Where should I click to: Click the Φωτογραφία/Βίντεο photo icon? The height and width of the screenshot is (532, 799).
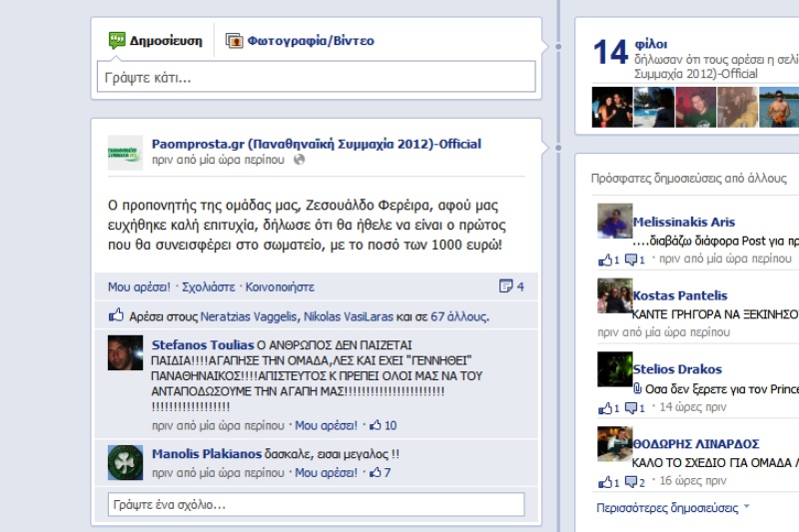235,41
